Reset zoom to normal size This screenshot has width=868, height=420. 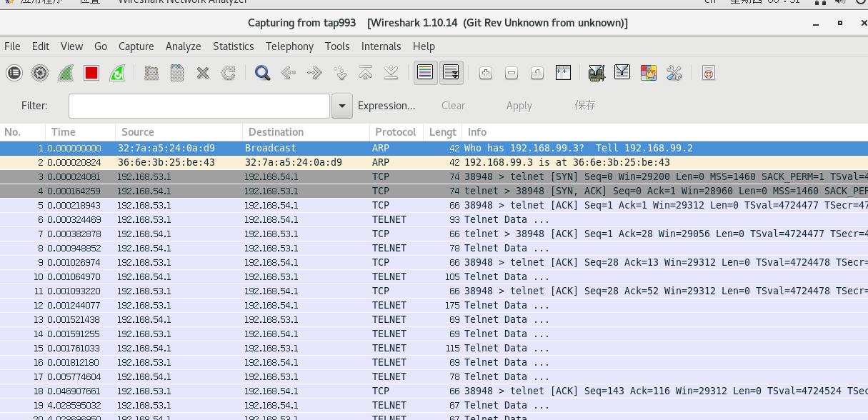(537, 73)
